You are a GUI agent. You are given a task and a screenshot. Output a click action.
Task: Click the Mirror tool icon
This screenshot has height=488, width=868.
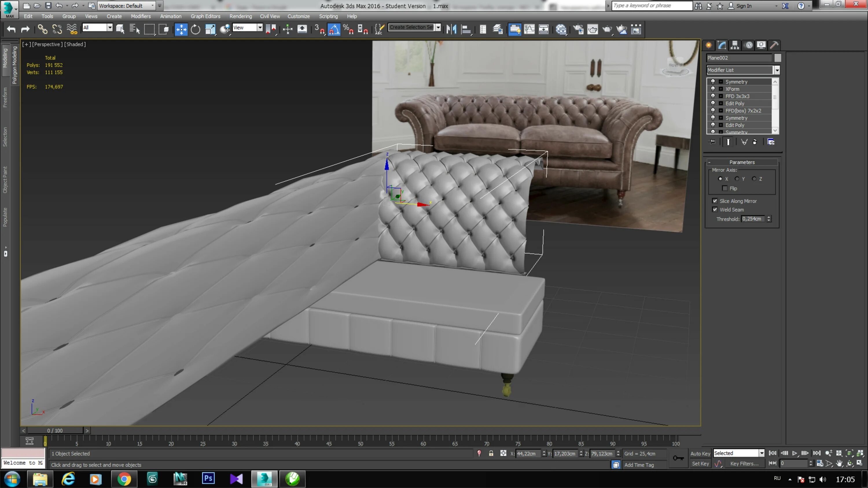click(452, 29)
